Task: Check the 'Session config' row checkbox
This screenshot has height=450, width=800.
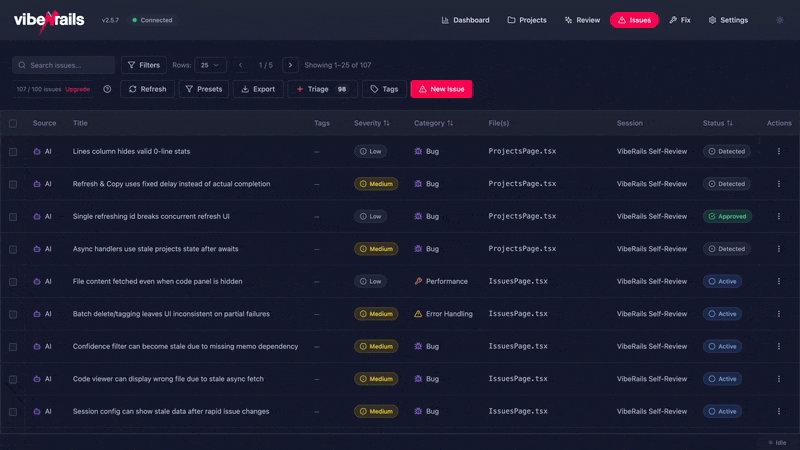Action: pyautogui.click(x=13, y=412)
